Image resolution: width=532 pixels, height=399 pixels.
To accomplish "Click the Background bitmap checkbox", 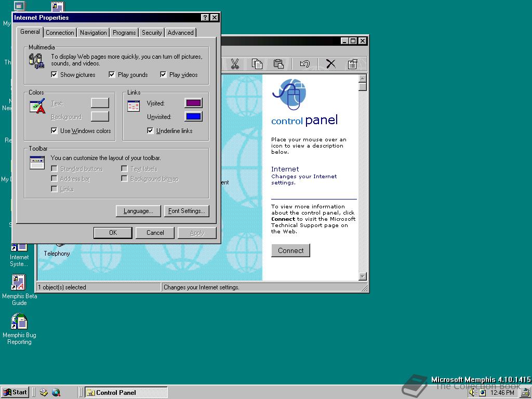I will 125,179.
